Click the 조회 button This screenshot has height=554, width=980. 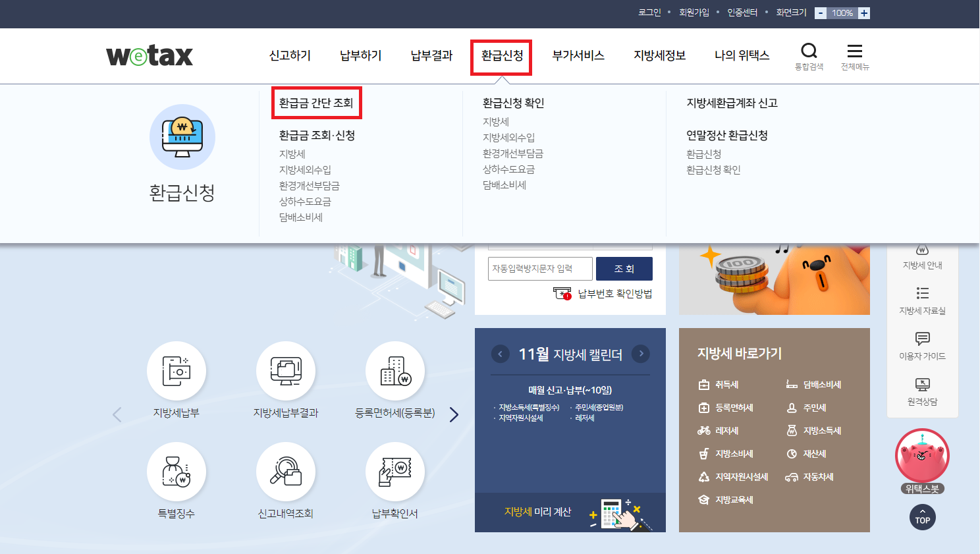tap(624, 269)
